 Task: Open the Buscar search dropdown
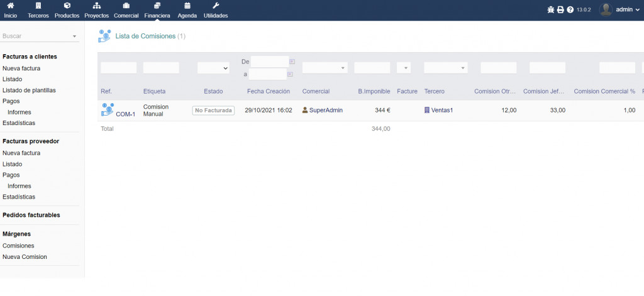pos(40,36)
